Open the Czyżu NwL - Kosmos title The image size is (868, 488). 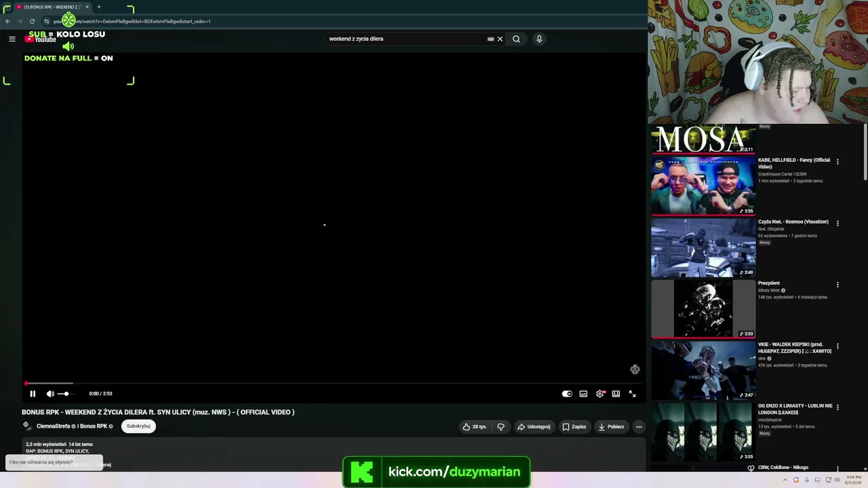point(793,222)
